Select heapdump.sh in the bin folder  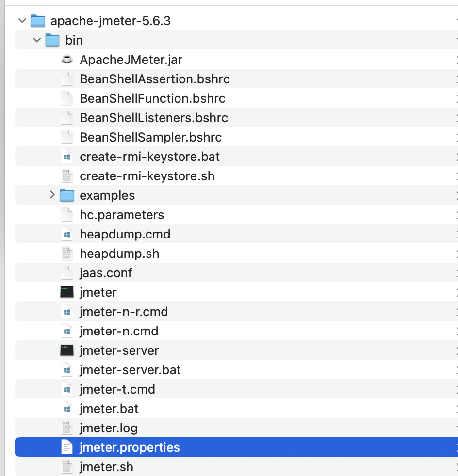coord(236,254)
